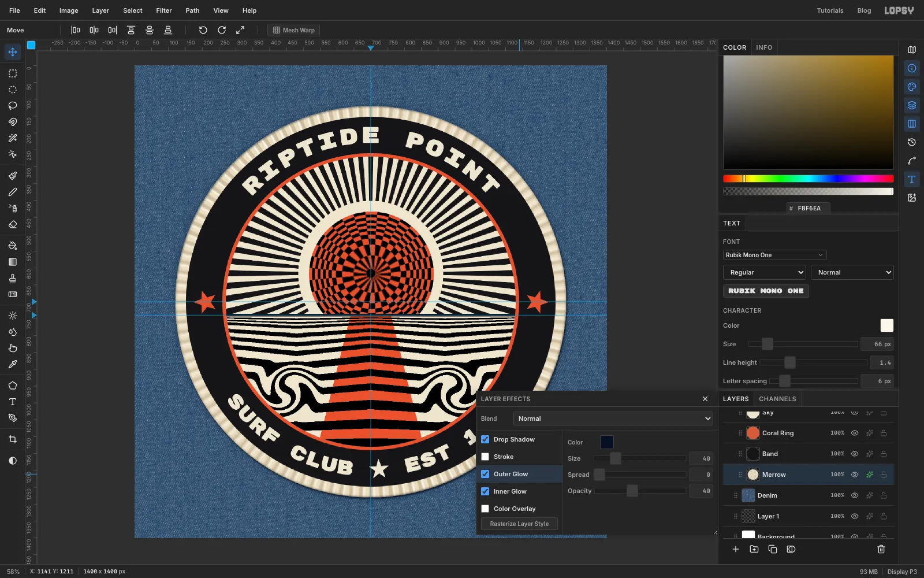The image size is (924, 578).
Task: Enable the Color Overlay checkbox
Action: pos(485,509)
